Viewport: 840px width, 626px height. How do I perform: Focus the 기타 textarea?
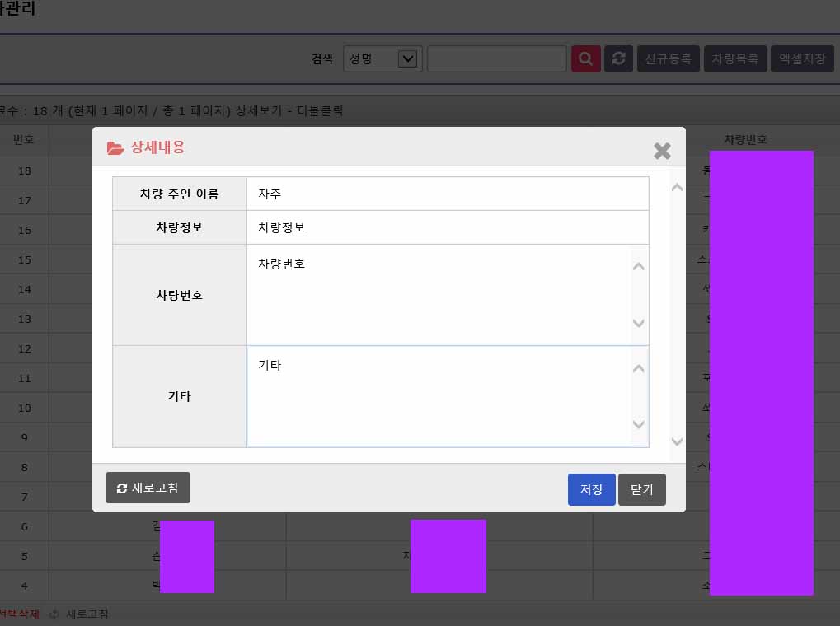click(x=439, y=396)
